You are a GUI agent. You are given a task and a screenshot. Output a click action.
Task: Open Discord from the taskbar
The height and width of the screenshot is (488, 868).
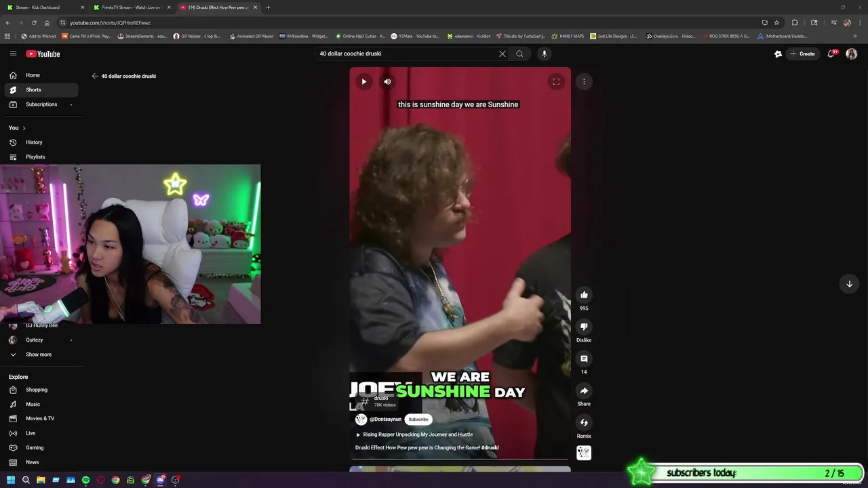[161, 480]
